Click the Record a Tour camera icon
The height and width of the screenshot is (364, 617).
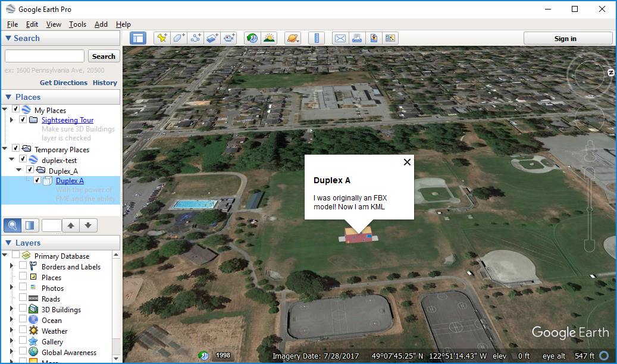229,38
